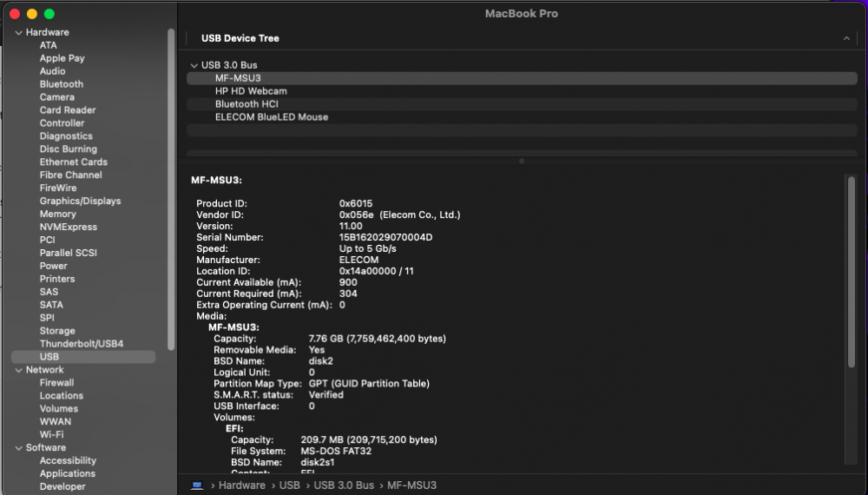Open Bluetooth in the sidebar

pos(62,84)
